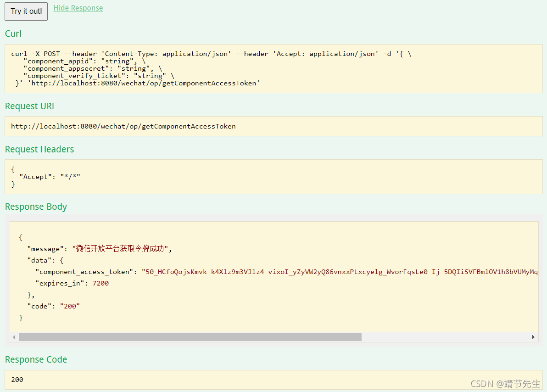The height and width of the screenshot is (392, 547).
Task: Click the "component_verify_ticket" line in the curl
Action: point(99,76)
